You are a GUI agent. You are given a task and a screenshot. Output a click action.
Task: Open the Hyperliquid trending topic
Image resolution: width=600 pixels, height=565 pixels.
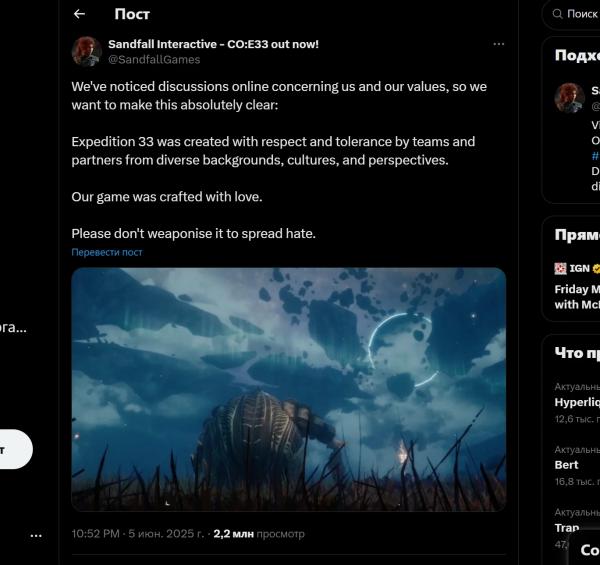coord(577,403)
